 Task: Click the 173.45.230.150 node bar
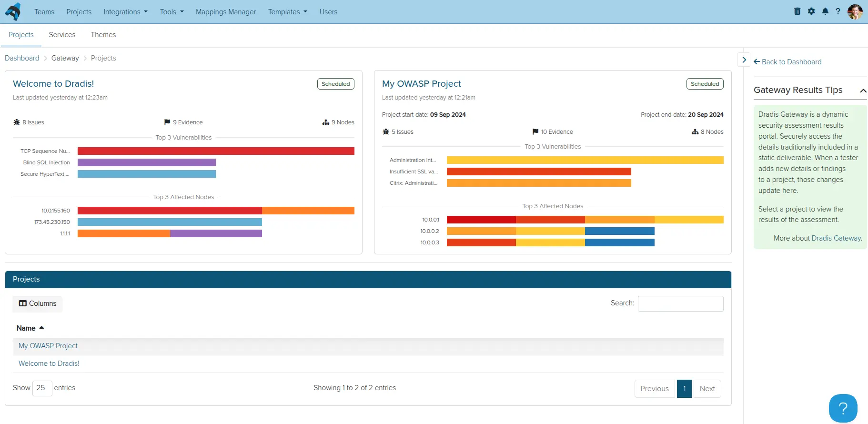(170, 222)
